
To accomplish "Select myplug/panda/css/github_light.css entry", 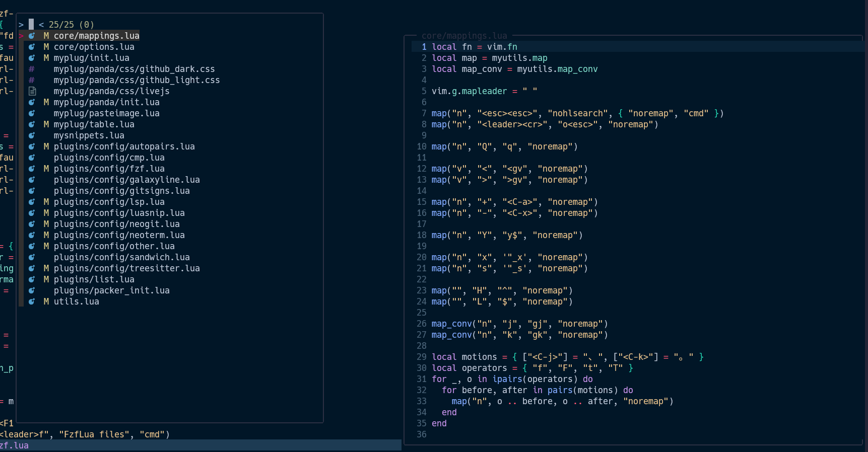I will (x=137, y=80).
